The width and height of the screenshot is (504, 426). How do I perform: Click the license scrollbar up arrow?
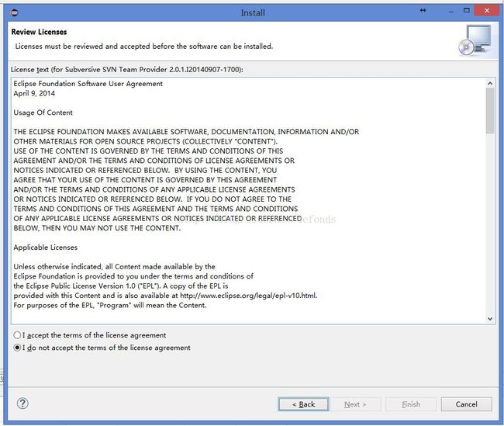[490, 83]
